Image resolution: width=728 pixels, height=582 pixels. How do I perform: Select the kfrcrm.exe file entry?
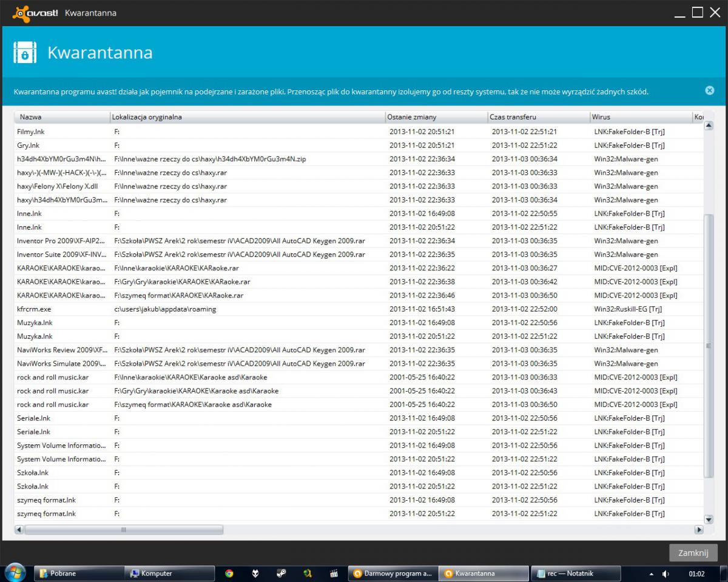(34, 309)
